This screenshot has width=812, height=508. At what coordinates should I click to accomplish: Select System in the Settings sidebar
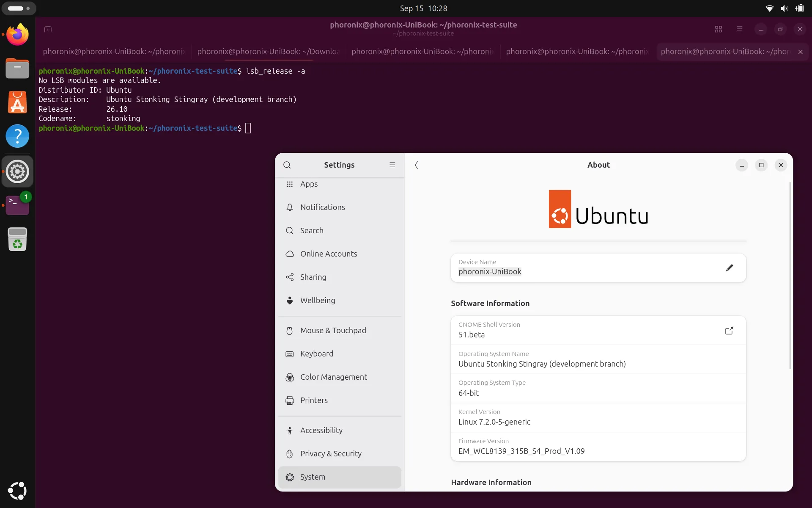(x=340, y=477)
